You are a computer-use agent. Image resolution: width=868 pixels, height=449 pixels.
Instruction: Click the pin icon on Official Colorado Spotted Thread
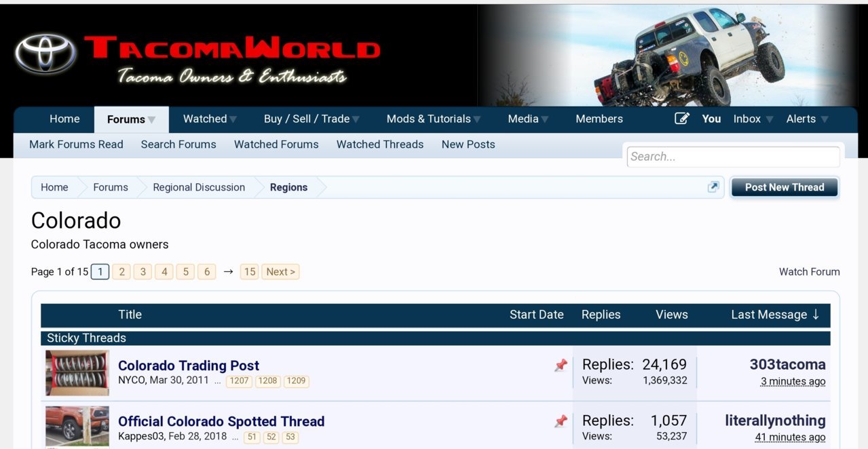coord(561,421)
